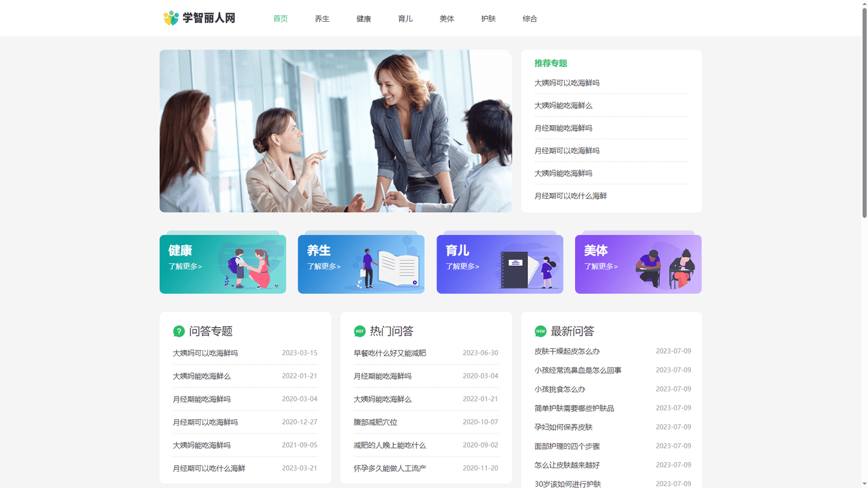The width and height of the screenshot is (868, 488).
Task: Select 育儿 in the top navigation
Action: tap(405, 19)
